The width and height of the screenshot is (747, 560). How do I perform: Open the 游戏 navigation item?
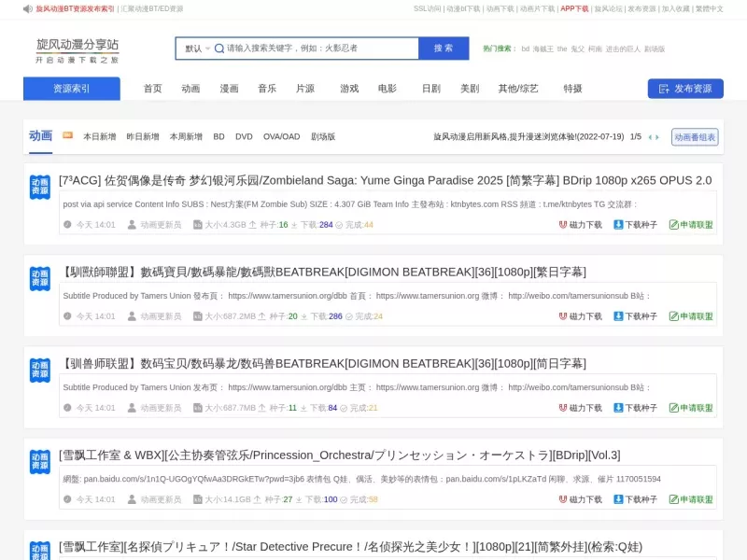click(x=349, y=89)
